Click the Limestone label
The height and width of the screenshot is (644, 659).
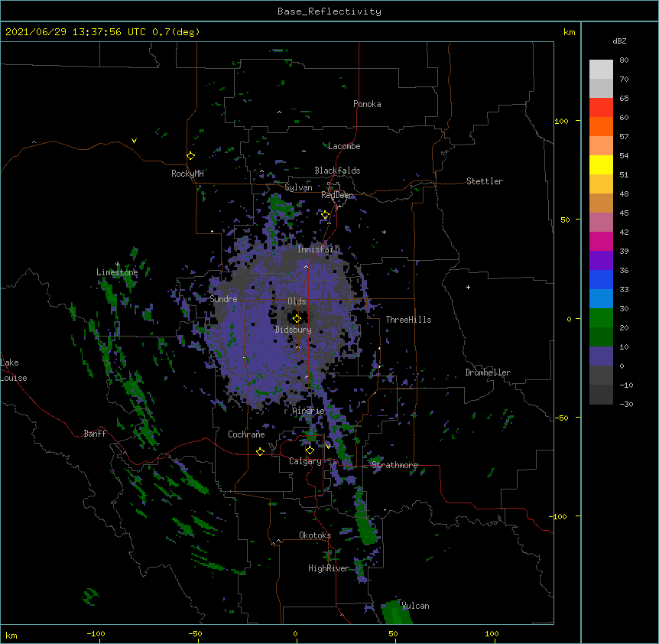pos(117,272)
